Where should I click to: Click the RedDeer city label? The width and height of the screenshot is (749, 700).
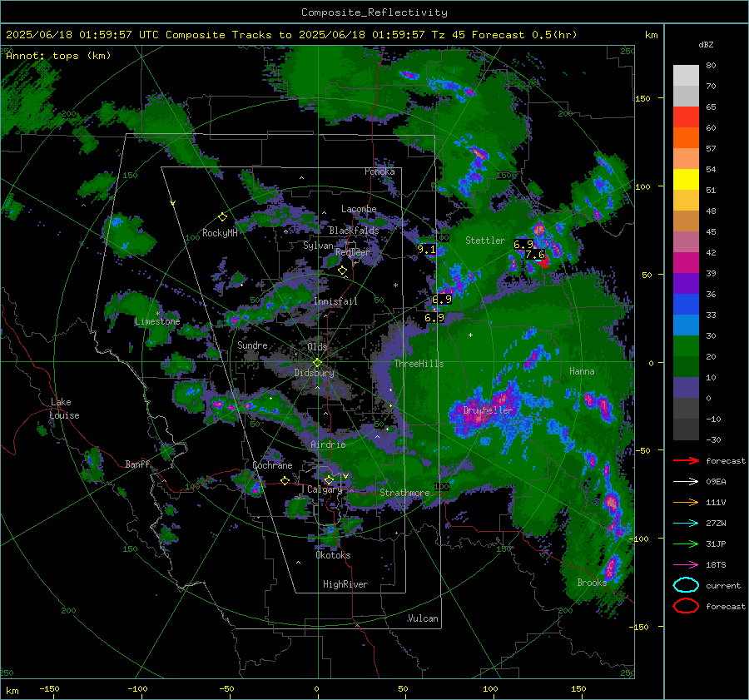pyautogui.click(x=353, y=252)
